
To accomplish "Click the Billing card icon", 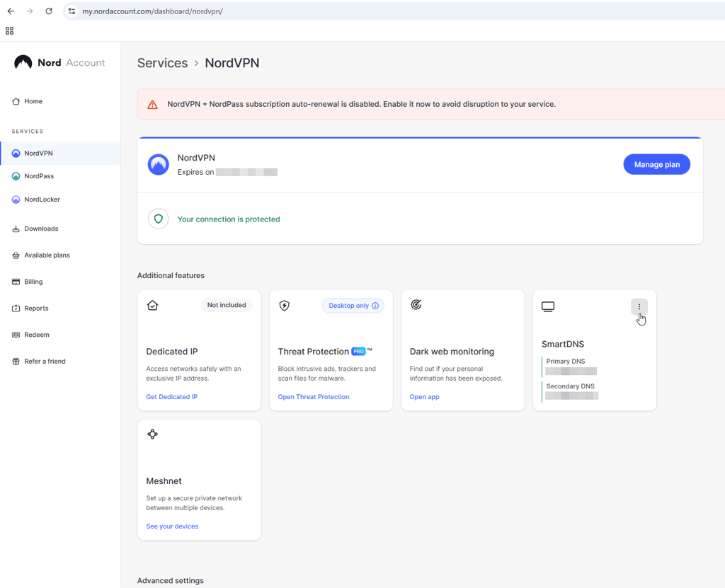I will coord(16,282).
